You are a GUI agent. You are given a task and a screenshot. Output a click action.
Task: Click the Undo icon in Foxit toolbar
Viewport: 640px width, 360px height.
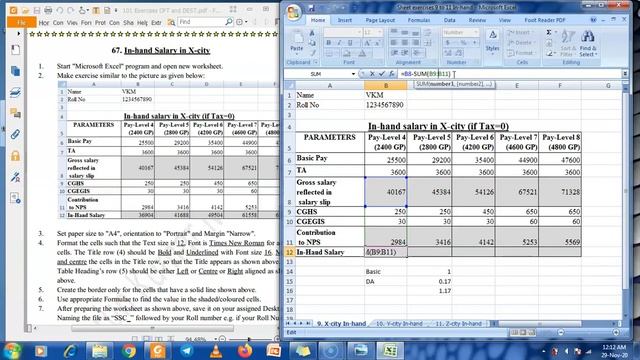[60, 10]
